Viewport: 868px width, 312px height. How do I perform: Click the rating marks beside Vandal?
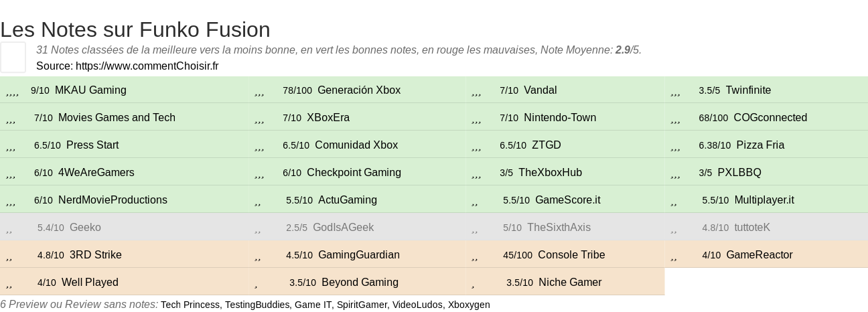tap(476, 92)
